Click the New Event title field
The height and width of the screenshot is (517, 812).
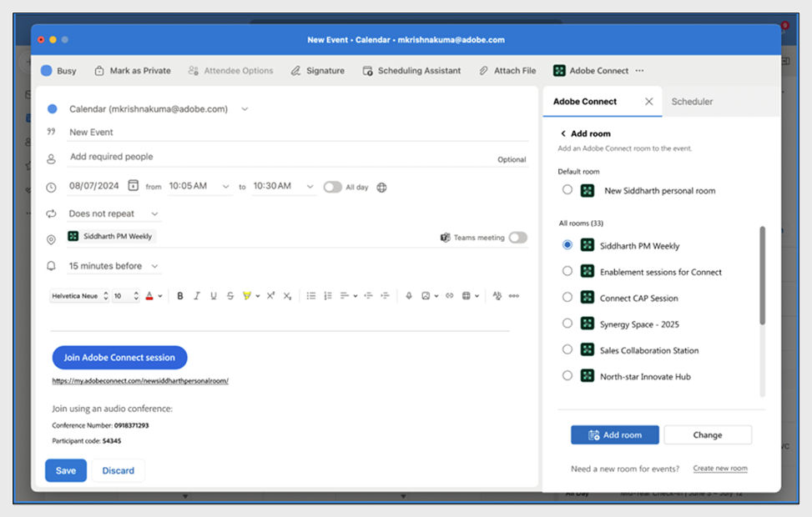(298, 132)
